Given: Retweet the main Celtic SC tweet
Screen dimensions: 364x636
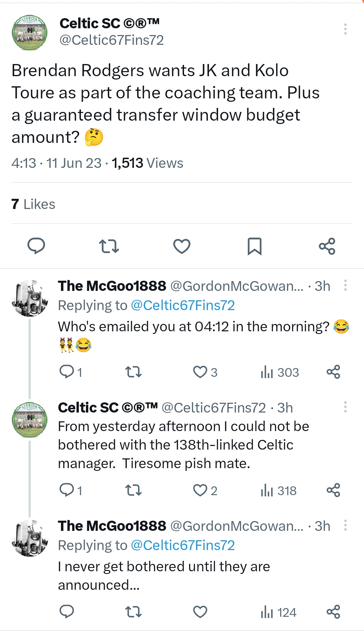Looking at the screenshot, I should point(109,246).
